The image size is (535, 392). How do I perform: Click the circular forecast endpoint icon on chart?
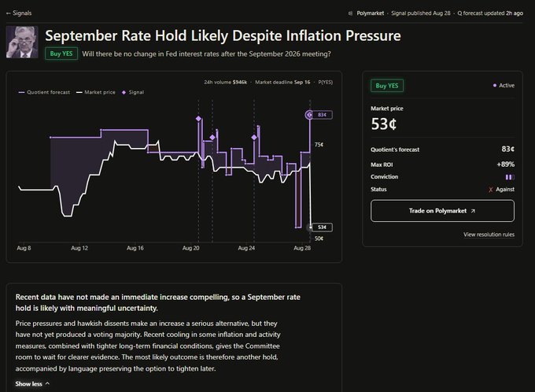click(x=309, y=115)
